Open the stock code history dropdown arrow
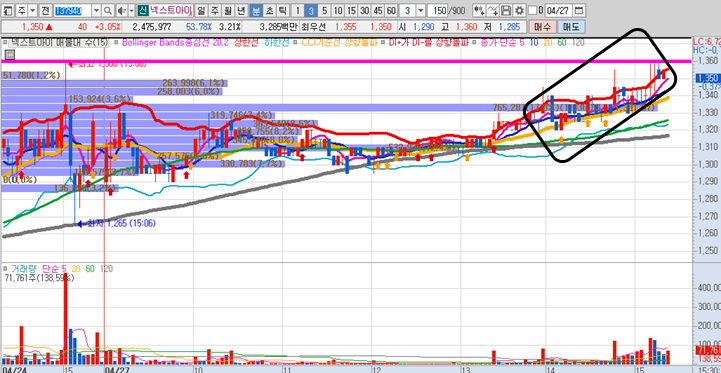Image resolution: width=721 pixels, height=373 pixels. pos(97,10)
